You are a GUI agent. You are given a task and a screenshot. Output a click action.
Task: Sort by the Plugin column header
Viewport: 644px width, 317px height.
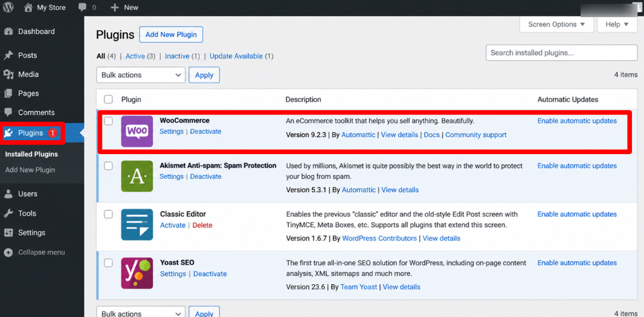[x=131, y=99]
